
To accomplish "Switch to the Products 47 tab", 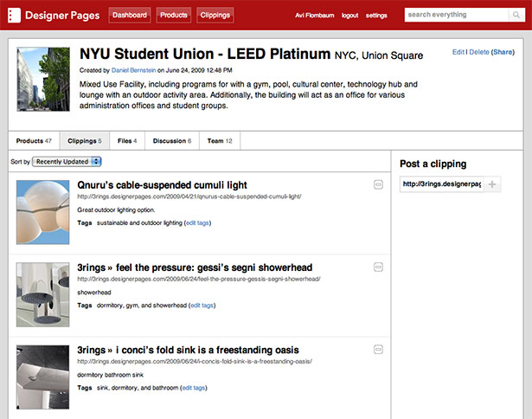I will 34,140.
